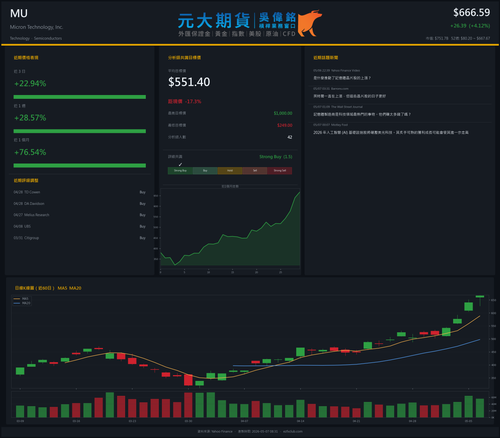Click the +26.39 (+4.12%) daily change
500x438 pixels.
click(x=470, y=26)
